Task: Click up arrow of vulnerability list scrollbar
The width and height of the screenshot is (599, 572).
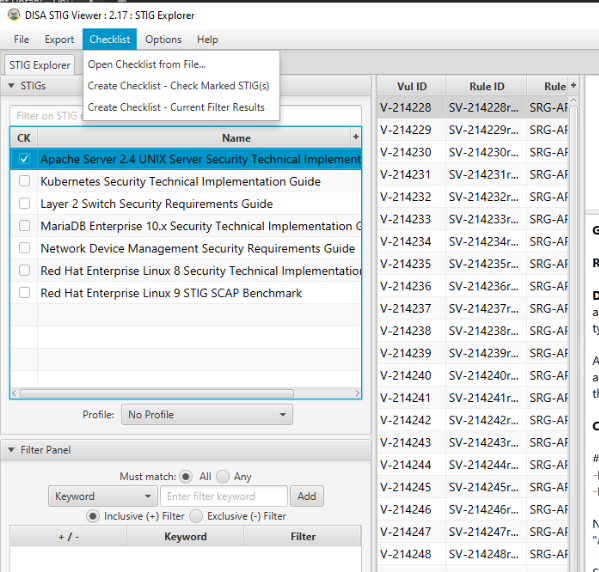Action: pyautogui.click(x=573, y=100)
